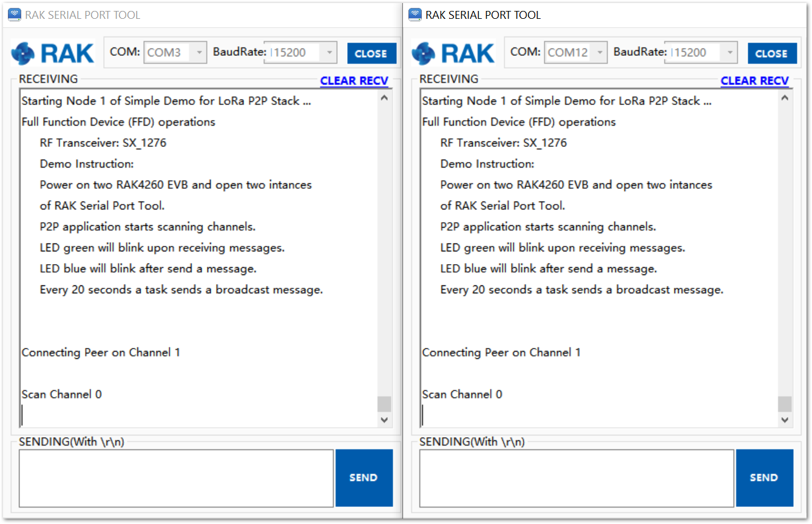812x524 pixels.
Task: Click scrollbar thumb in left receiving pane
Action: tap(384, 404)
